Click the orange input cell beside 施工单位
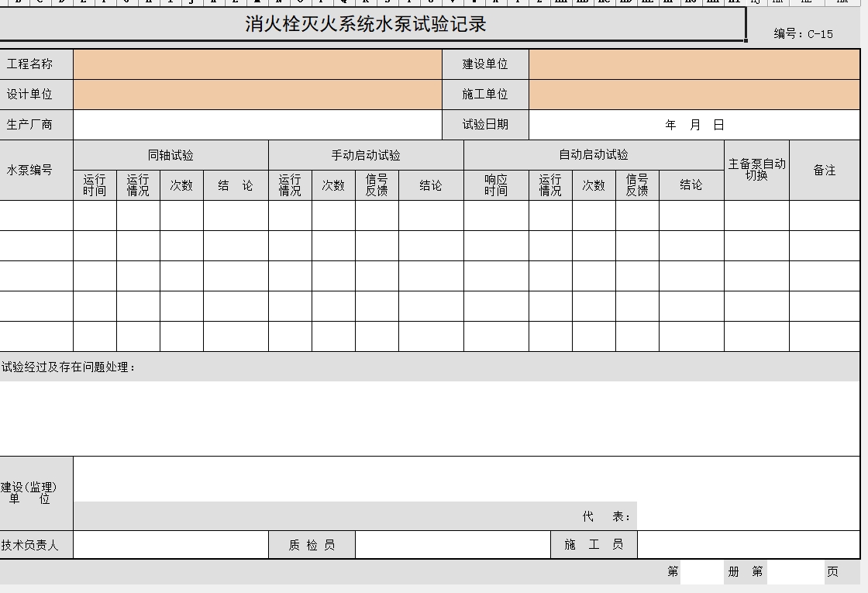This screenshot has height=593, width=868. point(694,95)
